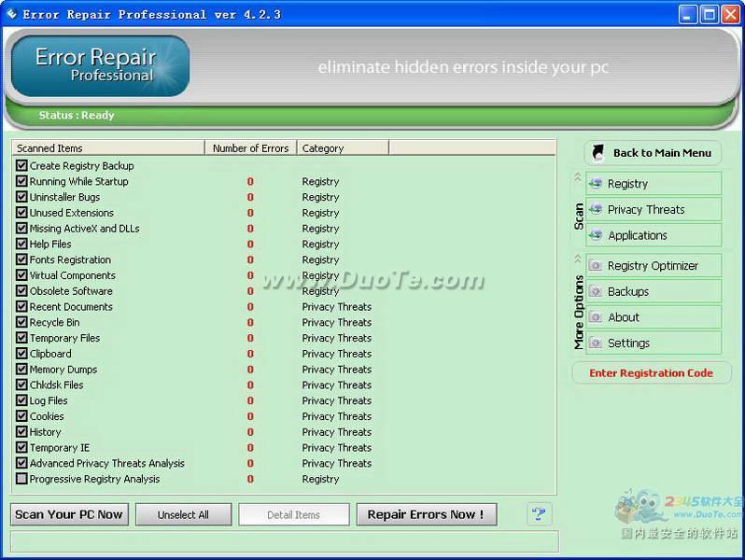Open the About option
The image size is (745, 560).
click(654, 316)
